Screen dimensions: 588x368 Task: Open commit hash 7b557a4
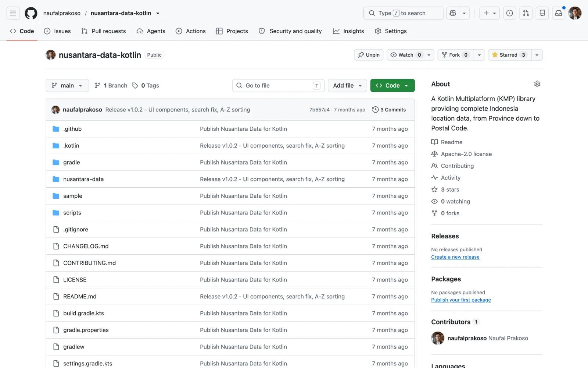tap(319, 110)
